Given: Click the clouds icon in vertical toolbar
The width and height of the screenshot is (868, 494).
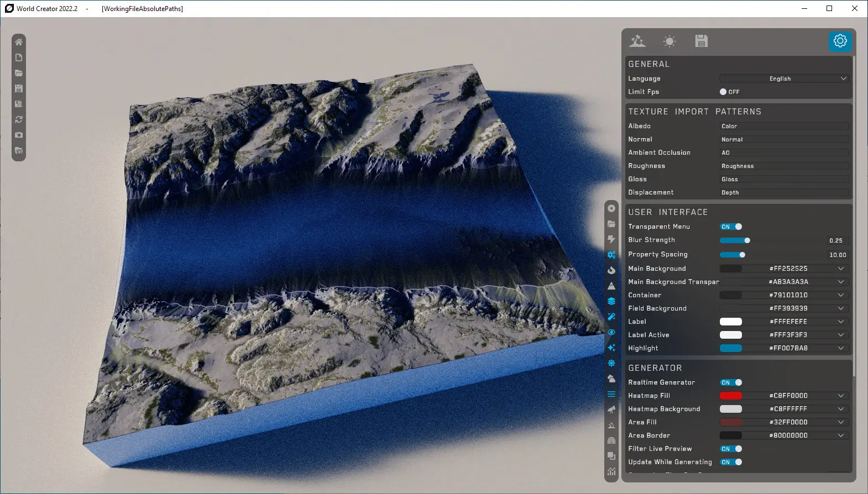Looking at the screenshot, I should 611,379.
